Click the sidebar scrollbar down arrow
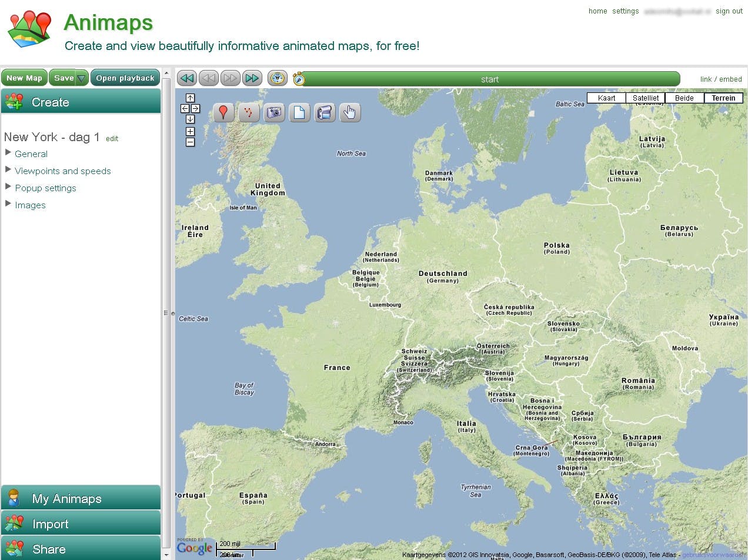The height and width of the screenshot is (560, 748). [x=166, y=555]
